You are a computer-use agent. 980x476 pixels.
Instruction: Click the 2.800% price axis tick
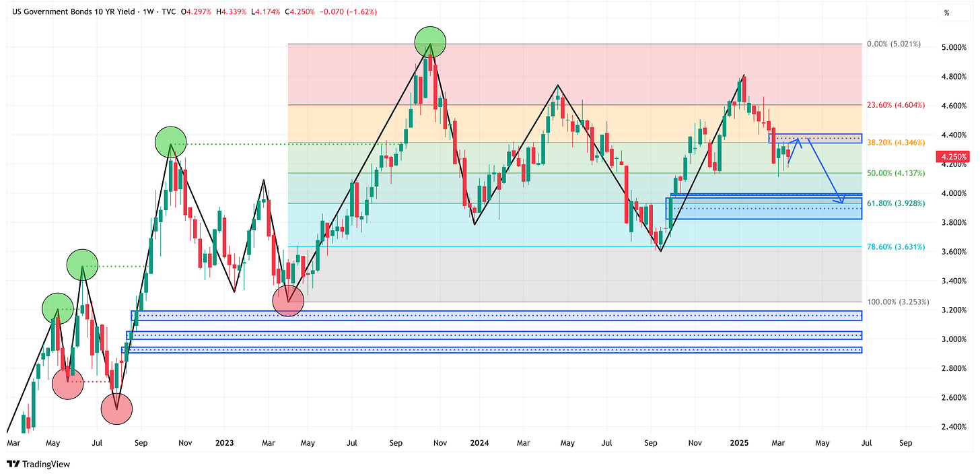(955, 368)
